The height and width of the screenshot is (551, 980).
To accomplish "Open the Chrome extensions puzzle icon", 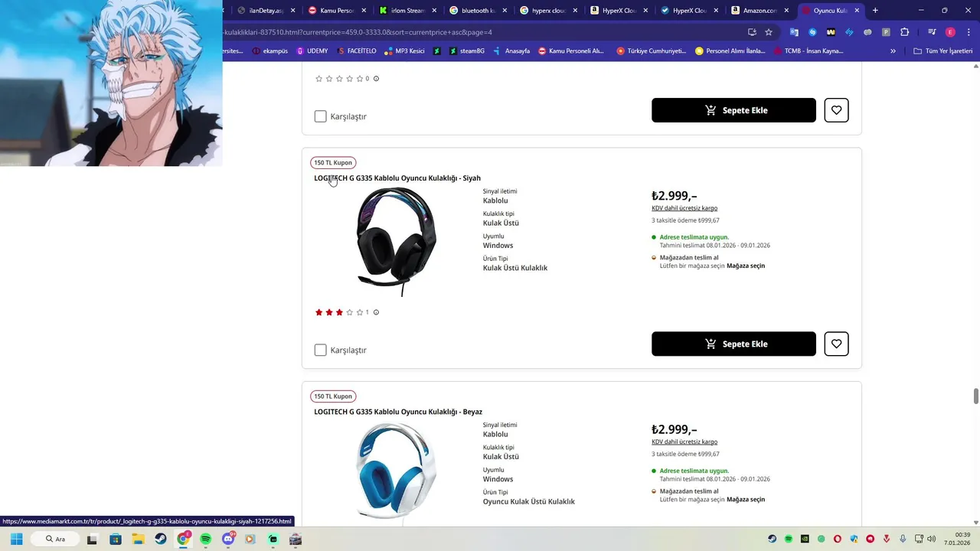I will tap(904, 32).
